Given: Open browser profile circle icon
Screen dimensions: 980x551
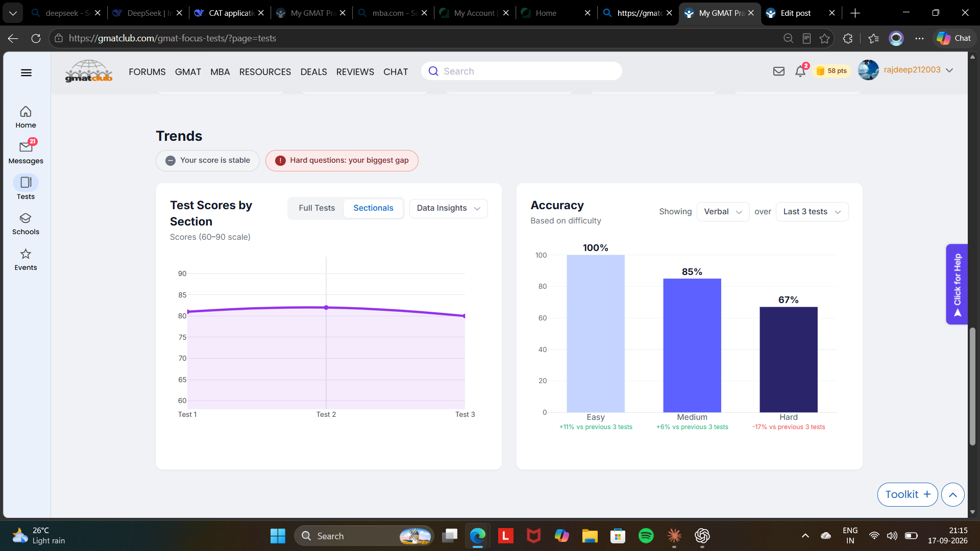Looking at the screenshot, I should coord(896,38).
